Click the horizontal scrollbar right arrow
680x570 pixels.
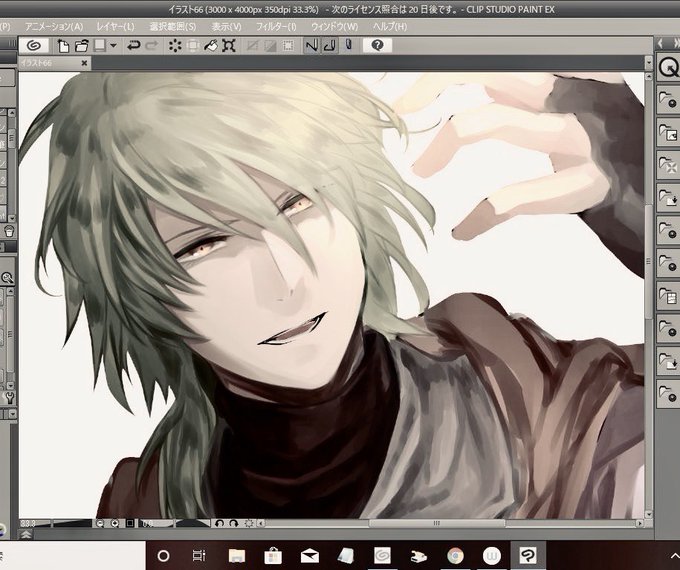[641, 524]
